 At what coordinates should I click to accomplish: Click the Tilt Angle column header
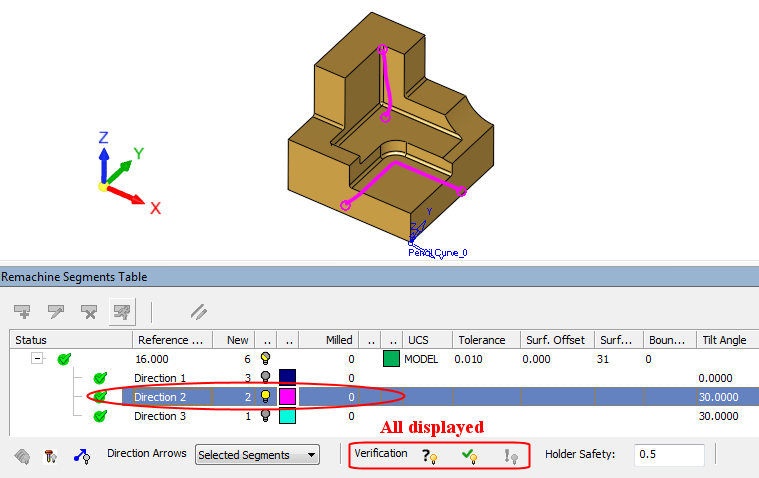coord(725,340)
